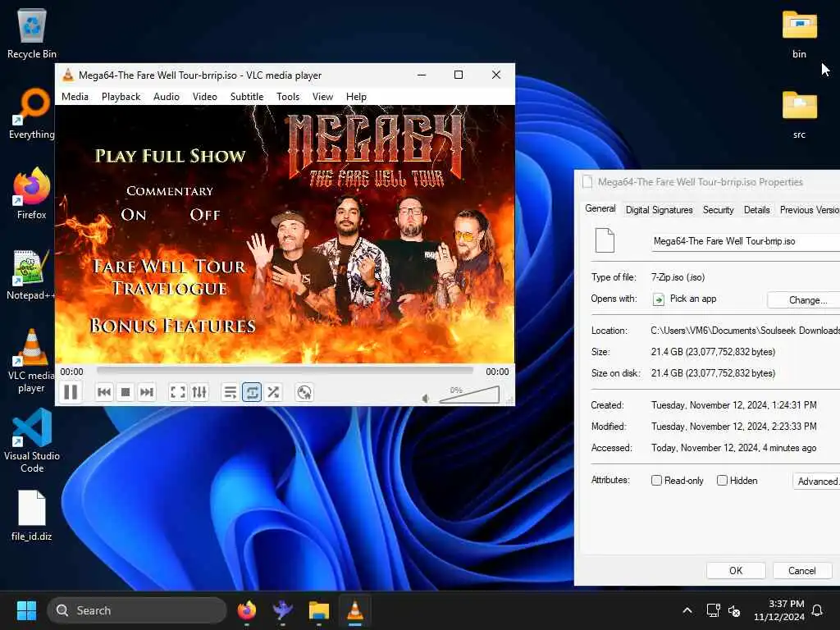Image resolution: width=840 pixels, height=630 pixels.
Task: Click the muted volume tray icon
Action: [734, 610]
